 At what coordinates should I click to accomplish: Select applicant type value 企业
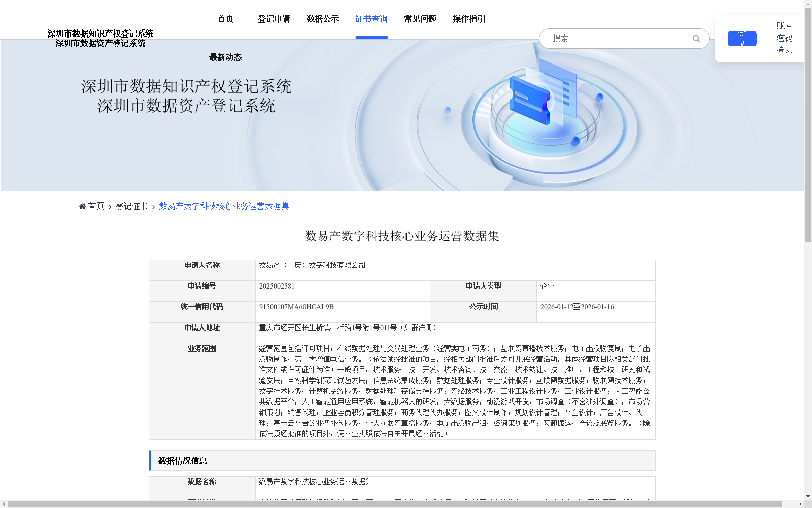(547, 286)
